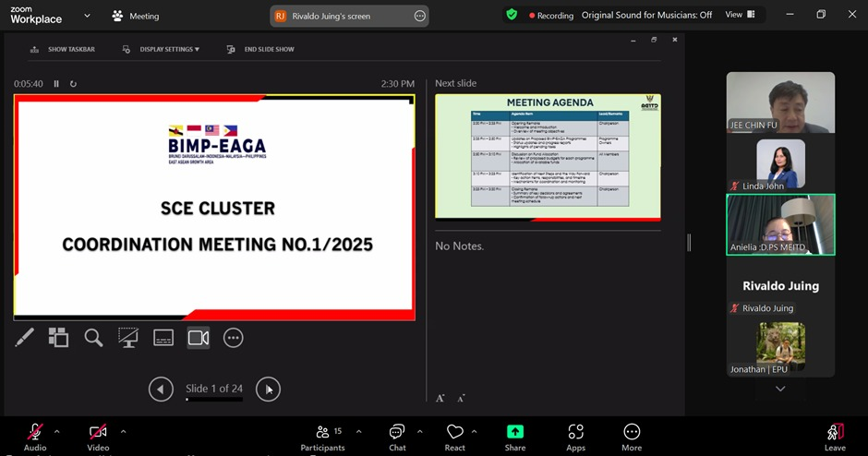Click the current slide SCE Cluster preview
The image size is (868, 456).
click(x=214, y=207)
